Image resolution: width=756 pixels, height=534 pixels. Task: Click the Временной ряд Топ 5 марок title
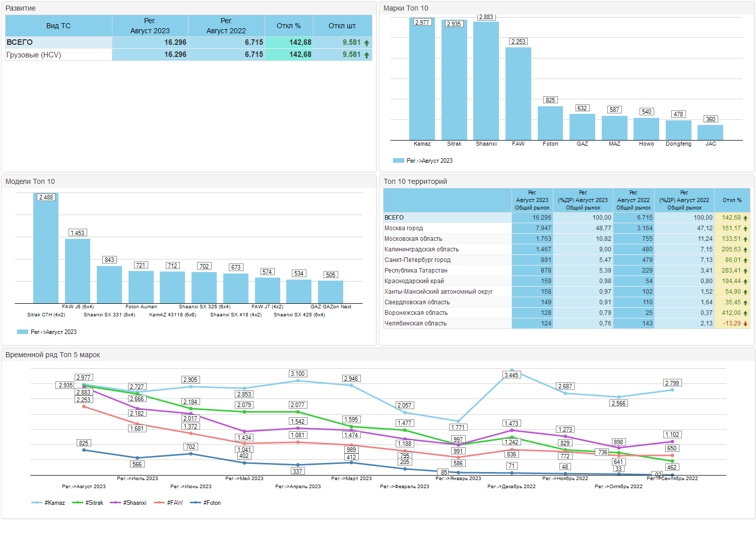[x=53, y=355]
